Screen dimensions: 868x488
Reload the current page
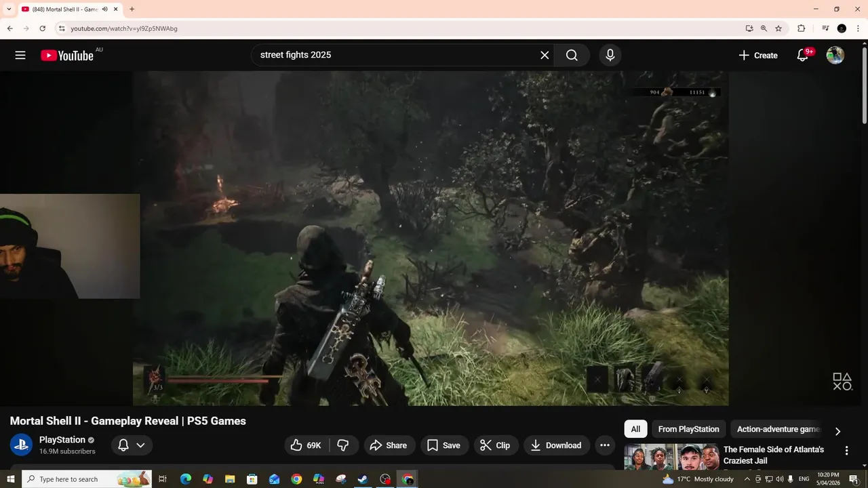[x=42, y=28]
